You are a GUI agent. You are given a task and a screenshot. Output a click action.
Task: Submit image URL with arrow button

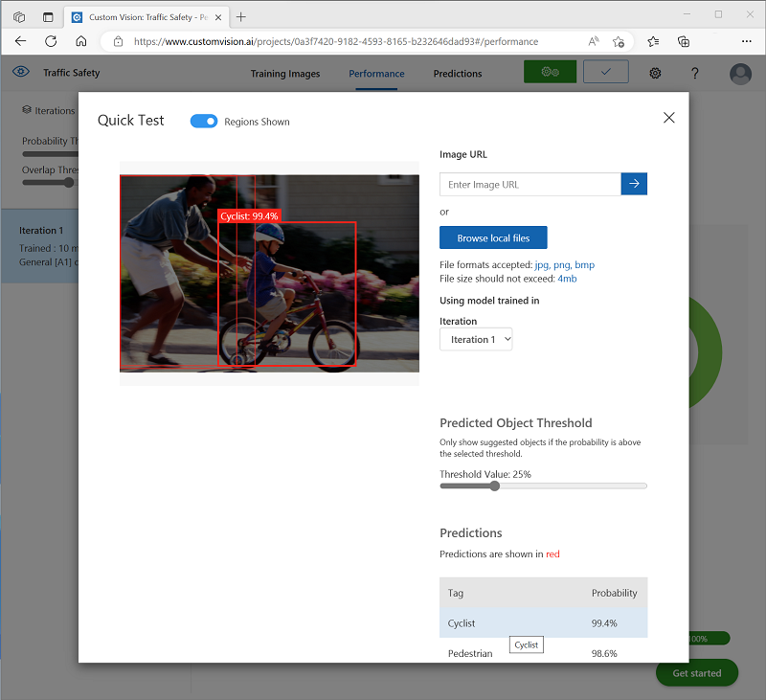pyautogui.click(x=634, y=184)
